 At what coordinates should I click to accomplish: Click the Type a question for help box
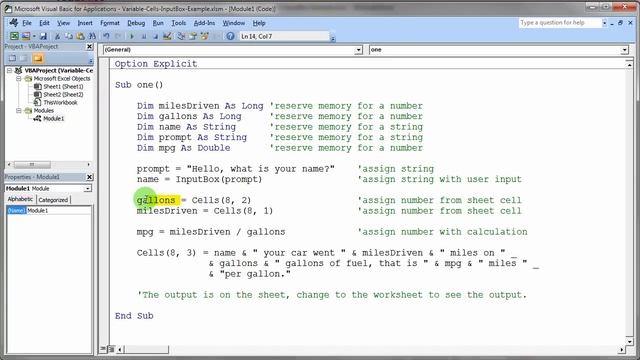(560, 23)
